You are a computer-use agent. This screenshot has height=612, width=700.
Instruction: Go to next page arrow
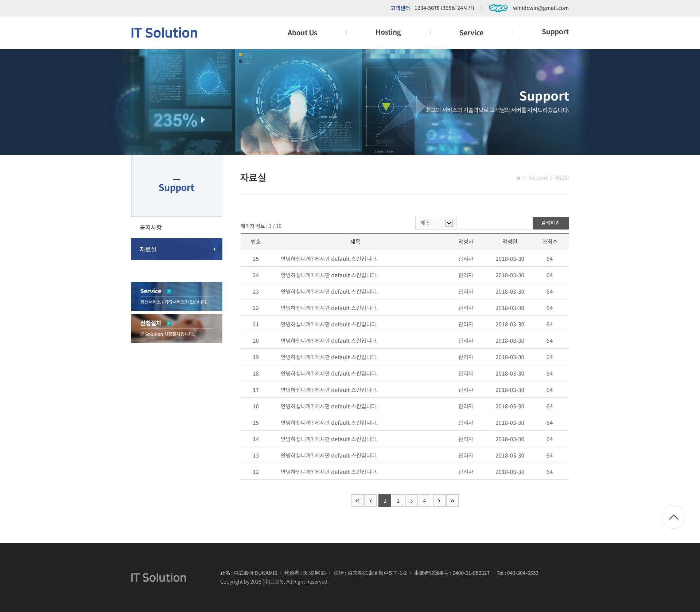click(x=439, y=501)
